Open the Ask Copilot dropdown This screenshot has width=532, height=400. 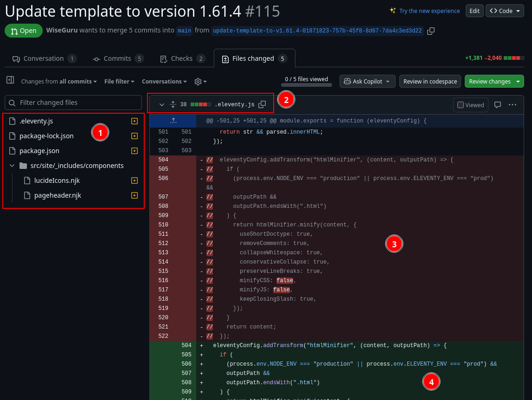click(x=367, y=81)
